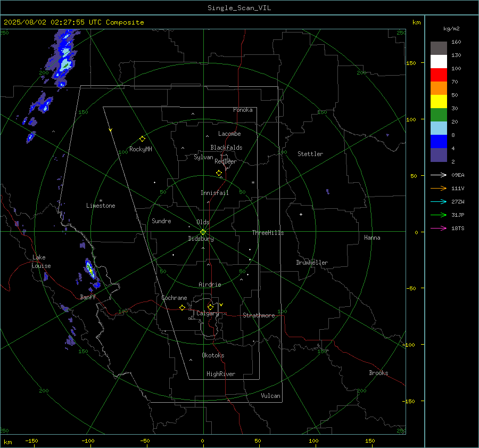Click the yellow-green VIL storm core near Banff
This screenshot has width=479, height=448.
coord(90,269)
